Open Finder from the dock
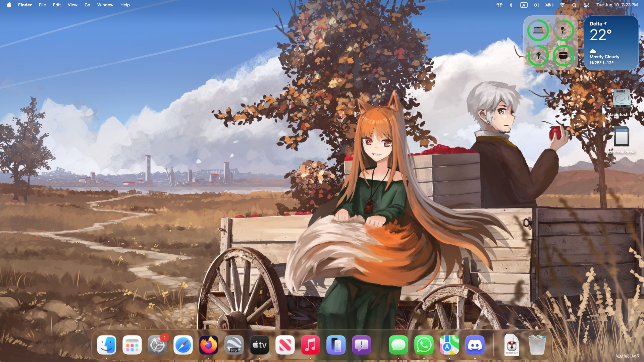 [x=107, y=345]
